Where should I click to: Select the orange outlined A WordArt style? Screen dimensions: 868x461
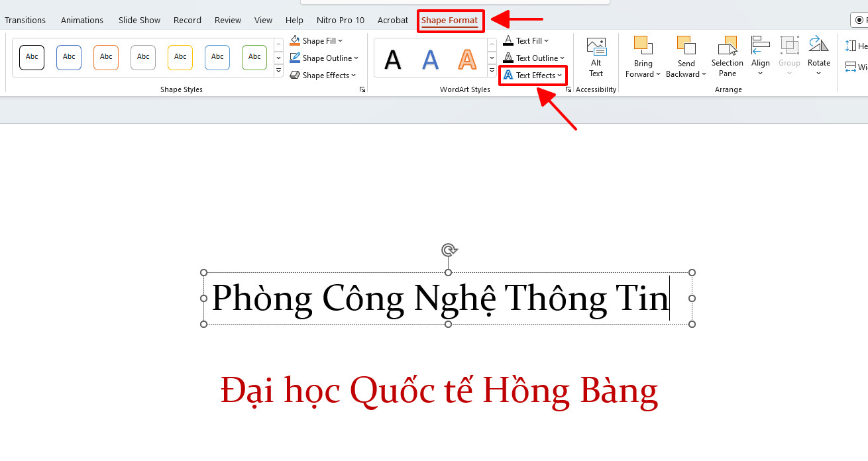coord(468,60)
